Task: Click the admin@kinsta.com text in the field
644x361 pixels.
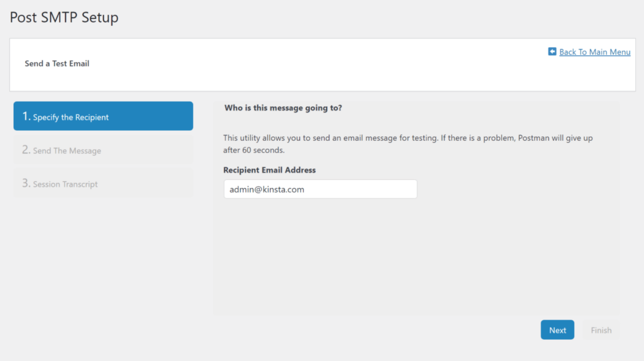Action: tap(267, 189)
